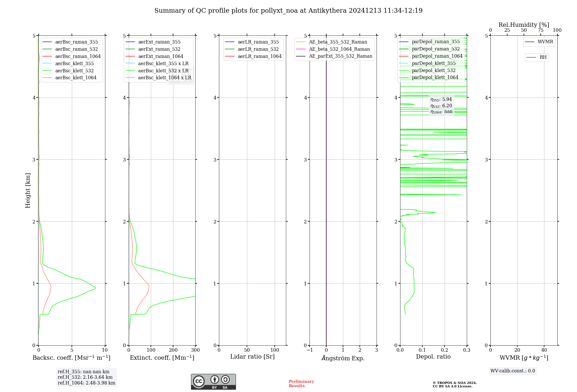Viewport: 577px width, 392px height.
Task: Click legend entry aerBsc_klett_355 x LR
Action: [x=157, y=64]
